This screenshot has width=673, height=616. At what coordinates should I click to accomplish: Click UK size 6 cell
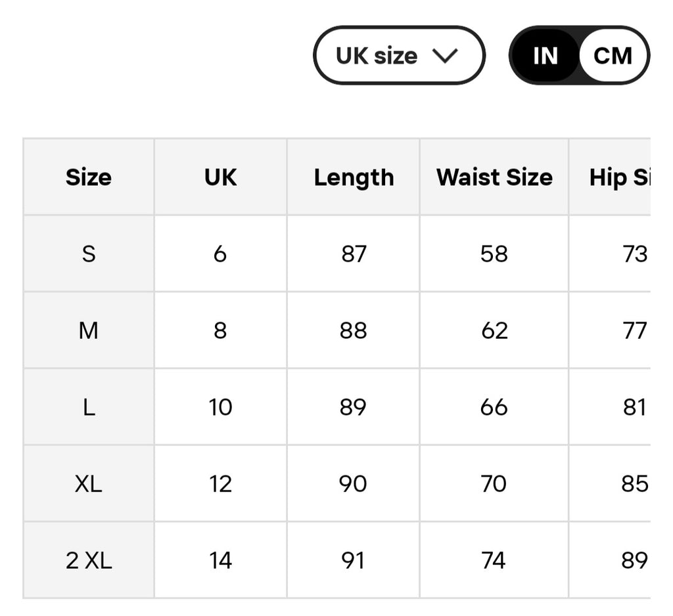(221, 253)
